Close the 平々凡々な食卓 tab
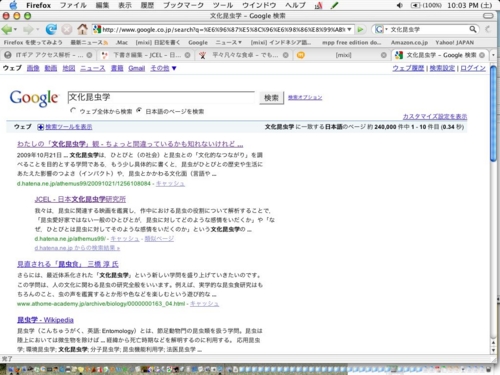Viewport: 500px width, 375px height. [x=286, y=55]
